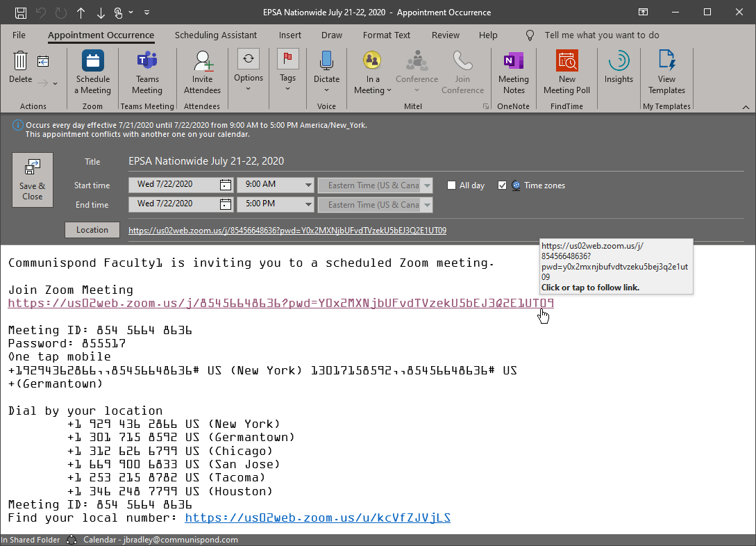Viewport: 756px width, 546px height.
Task: Switch to the Format Text tab
Action: coord(386,35)
